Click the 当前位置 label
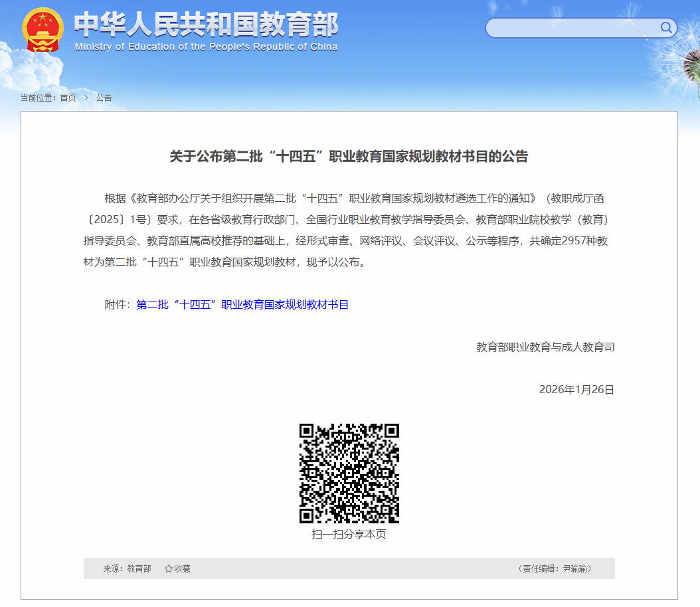Image resolution: width=700 pixels, height=607 pixels. pos(38,98)
